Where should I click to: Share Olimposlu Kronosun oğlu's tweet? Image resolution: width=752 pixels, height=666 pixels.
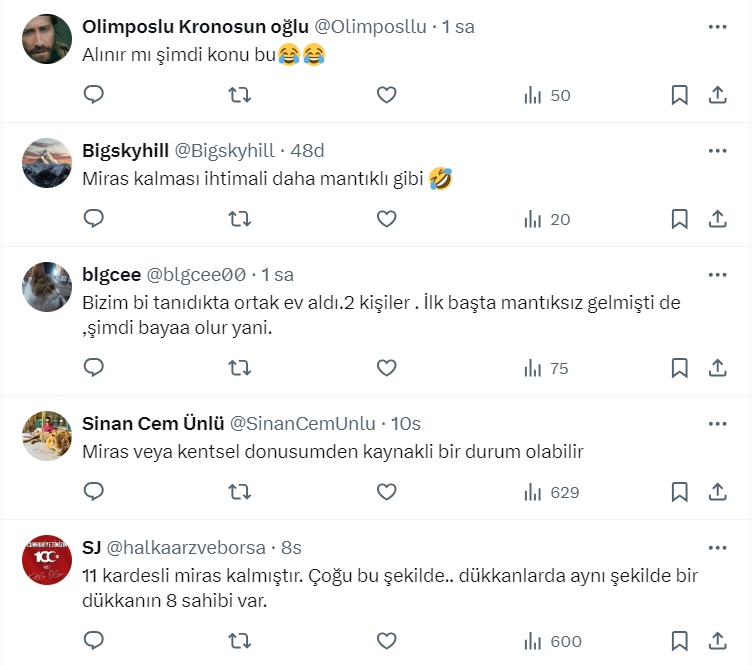pyautogui.click(x=717, y=95)
